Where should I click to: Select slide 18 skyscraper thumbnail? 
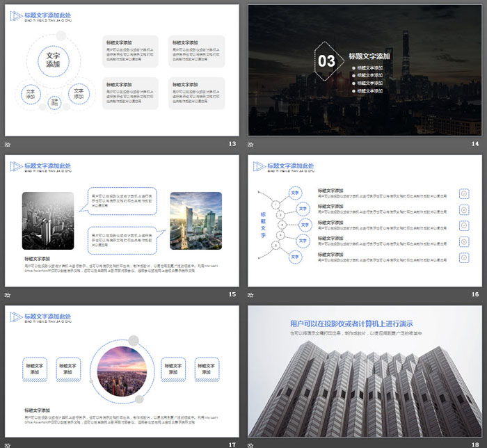point(365,371)
